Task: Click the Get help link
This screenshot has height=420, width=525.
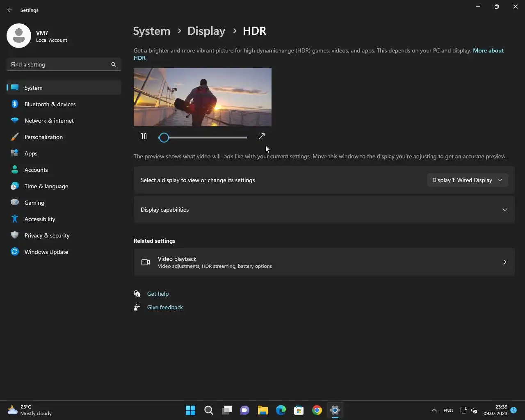Action: pyautogui.click(x=158, y=294)
